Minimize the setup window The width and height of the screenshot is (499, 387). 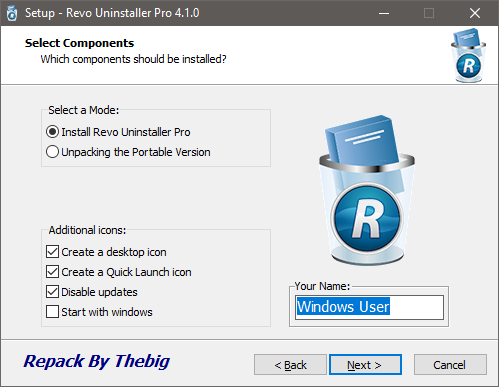(384, 13)
